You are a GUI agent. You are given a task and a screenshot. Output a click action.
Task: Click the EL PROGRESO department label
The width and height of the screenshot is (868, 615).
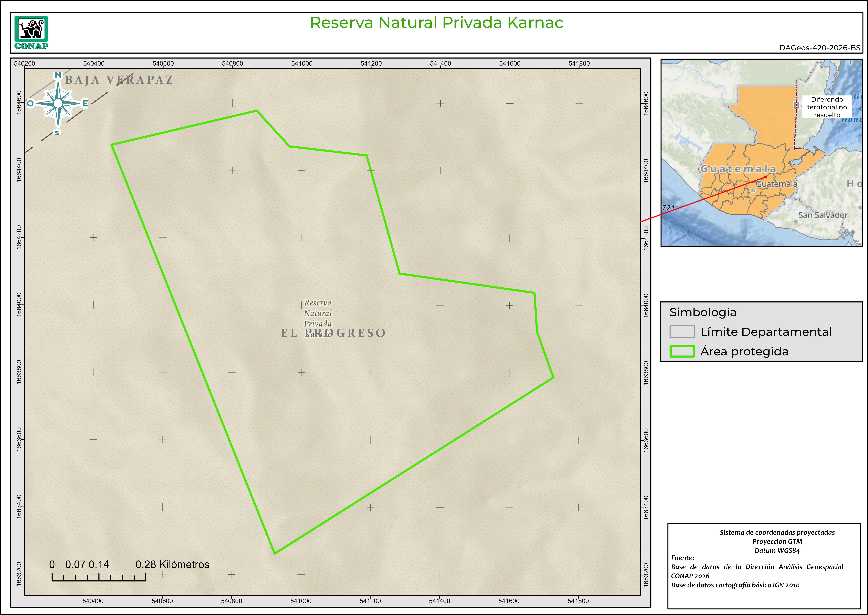point(333,333)
